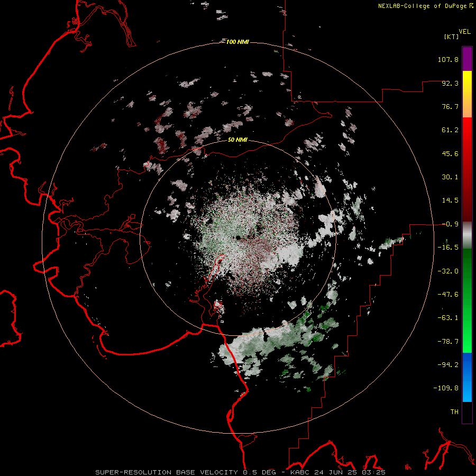Click the TH legend label
The height and width of the screenshot is (476, 476).
click(454, 411)
